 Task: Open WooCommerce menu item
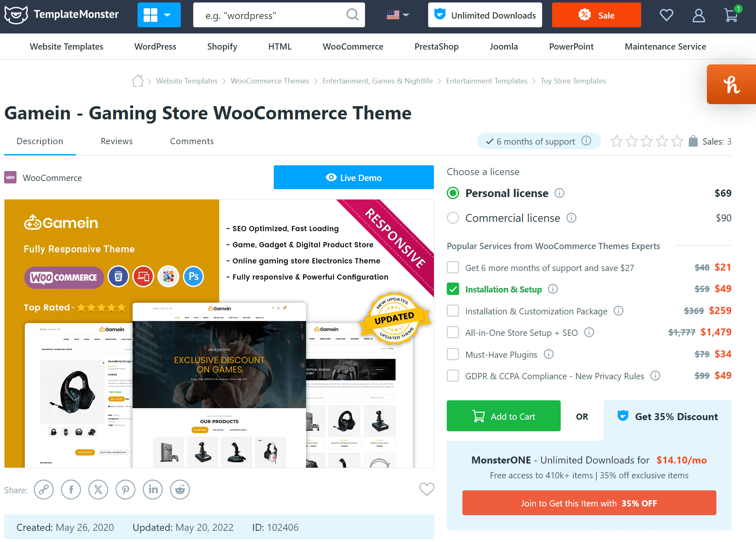tap(353, 47)
